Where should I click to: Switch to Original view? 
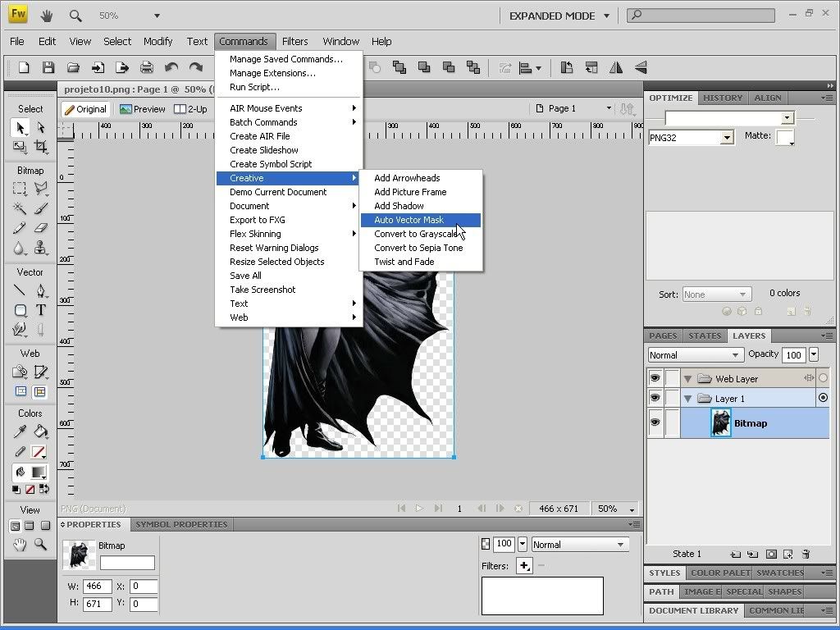pyautogui.click(x=85, y=109)
